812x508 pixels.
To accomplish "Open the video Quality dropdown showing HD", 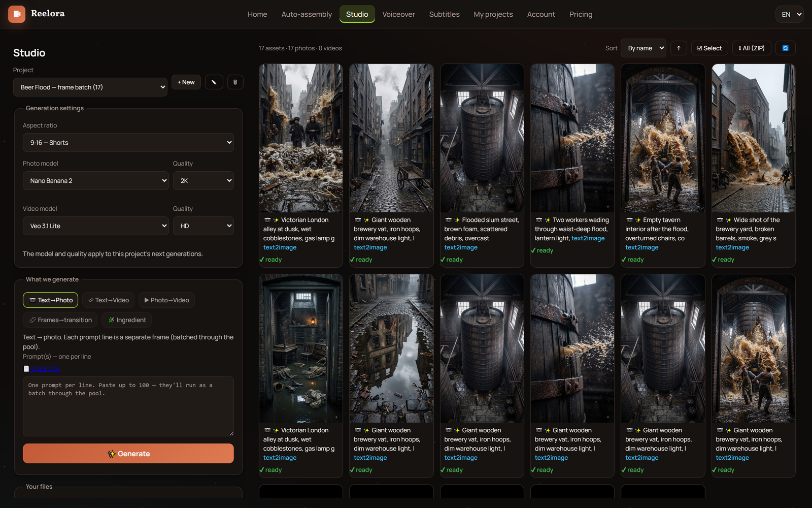I will click(x=204, y=226).
